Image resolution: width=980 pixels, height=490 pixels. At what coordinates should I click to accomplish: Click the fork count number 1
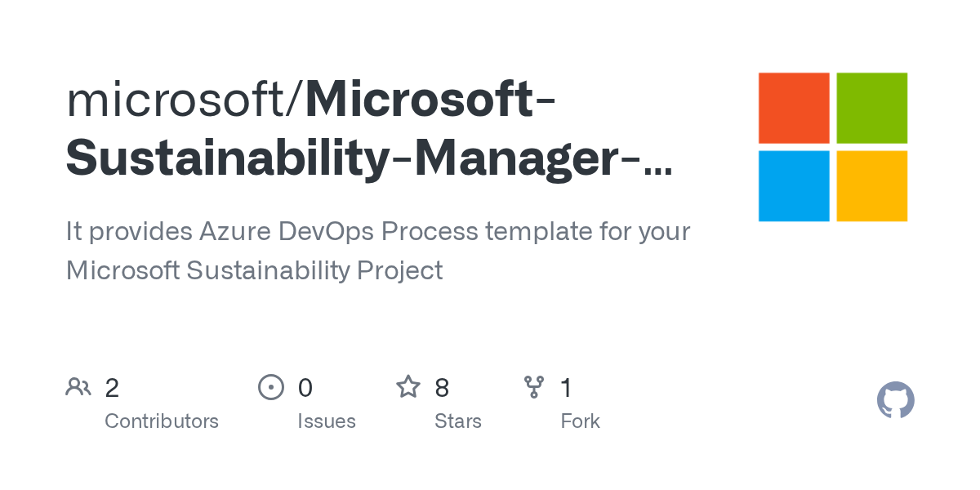[x=566, y=388]
